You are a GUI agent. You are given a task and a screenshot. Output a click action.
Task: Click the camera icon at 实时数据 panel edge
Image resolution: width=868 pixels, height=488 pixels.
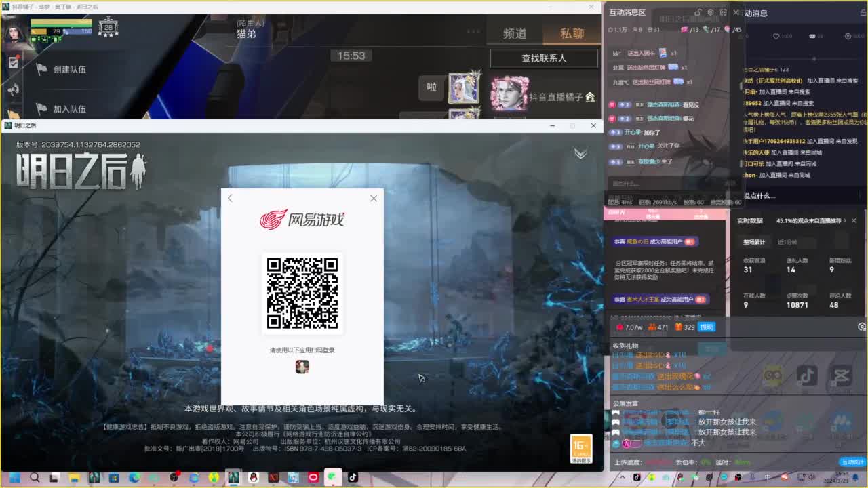point(861,327)
